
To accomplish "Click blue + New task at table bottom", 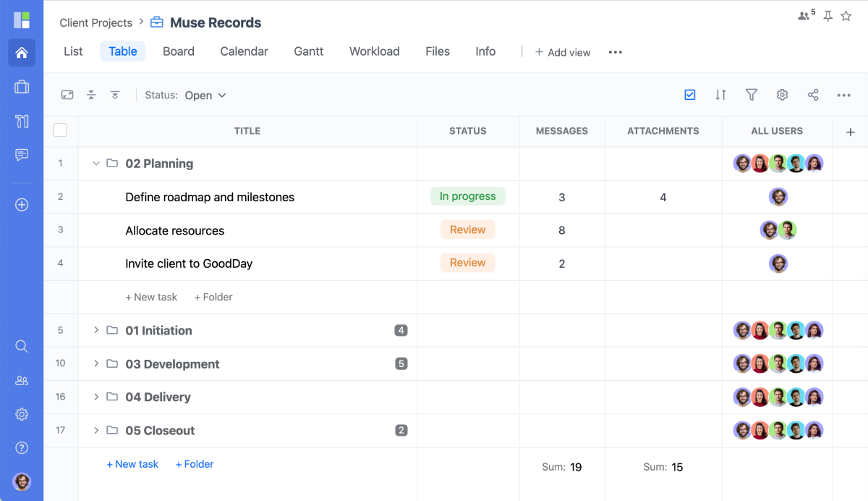I will (x=132, y=464).
